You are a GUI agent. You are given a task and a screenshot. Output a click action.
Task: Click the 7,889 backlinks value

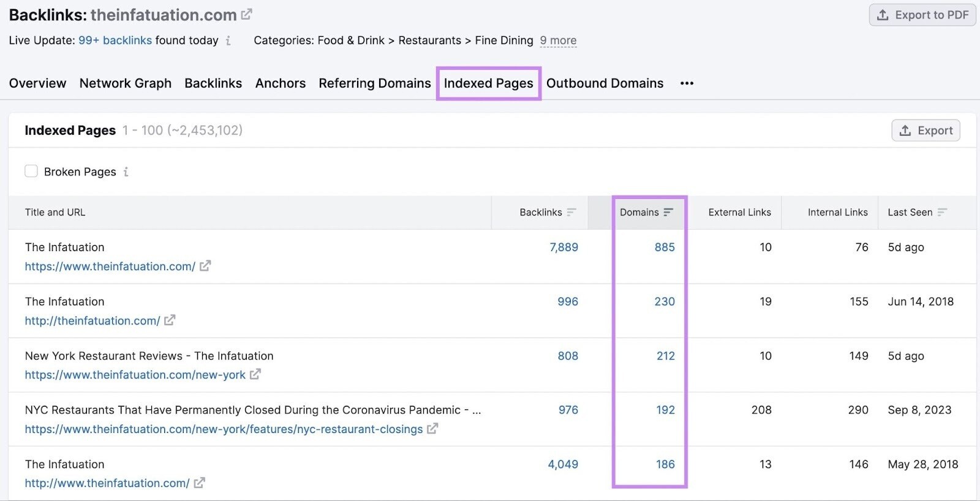563,247
